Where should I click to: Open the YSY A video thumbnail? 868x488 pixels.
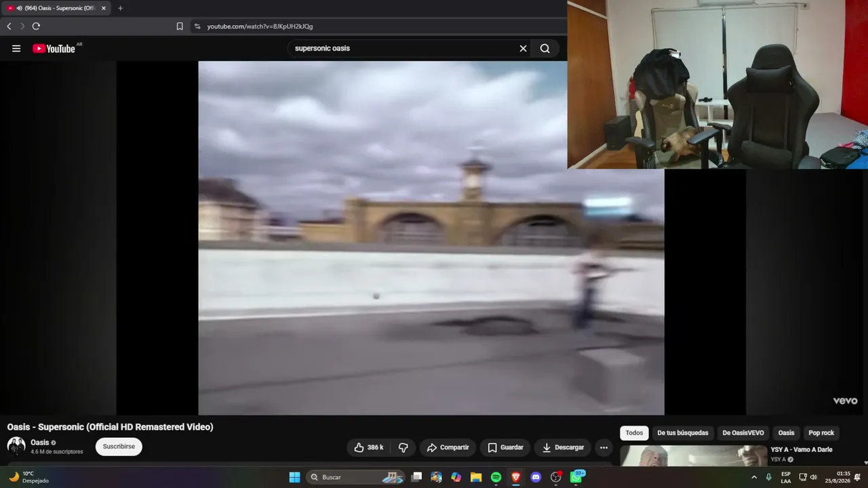[x=693, y=455]
